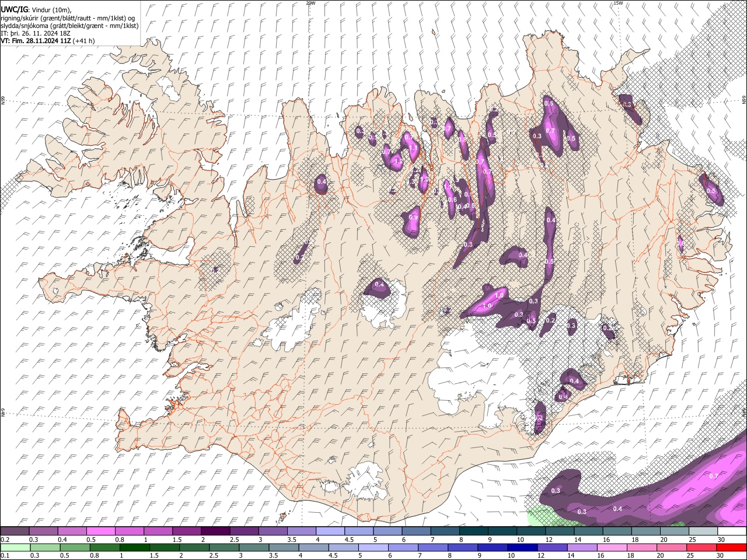This screenshot has height=560, width=747.
Task: Select the navy blue 10 swatch, green legend row
Action: 522,547
